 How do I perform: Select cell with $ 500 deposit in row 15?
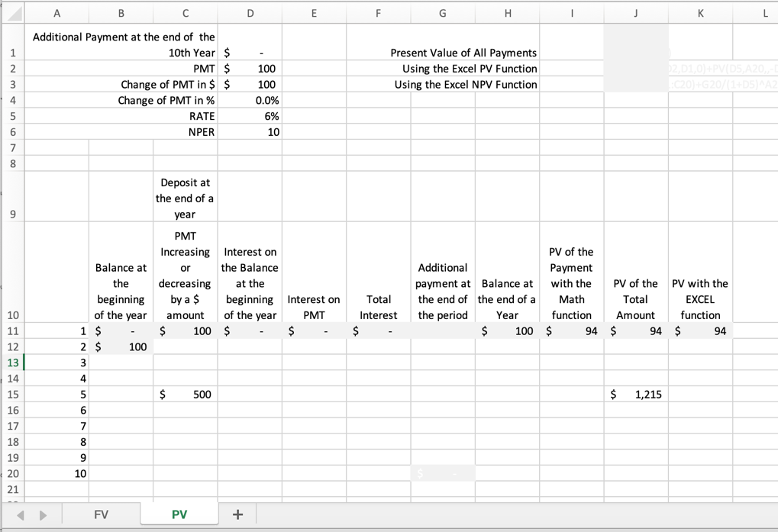pos(186,394)
